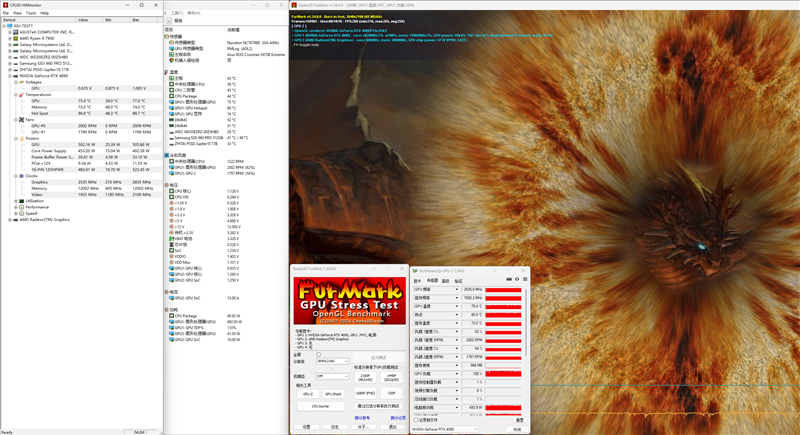Click the ZHITAI PSSD drive icon
800x435 pixels.
[15, 69]
